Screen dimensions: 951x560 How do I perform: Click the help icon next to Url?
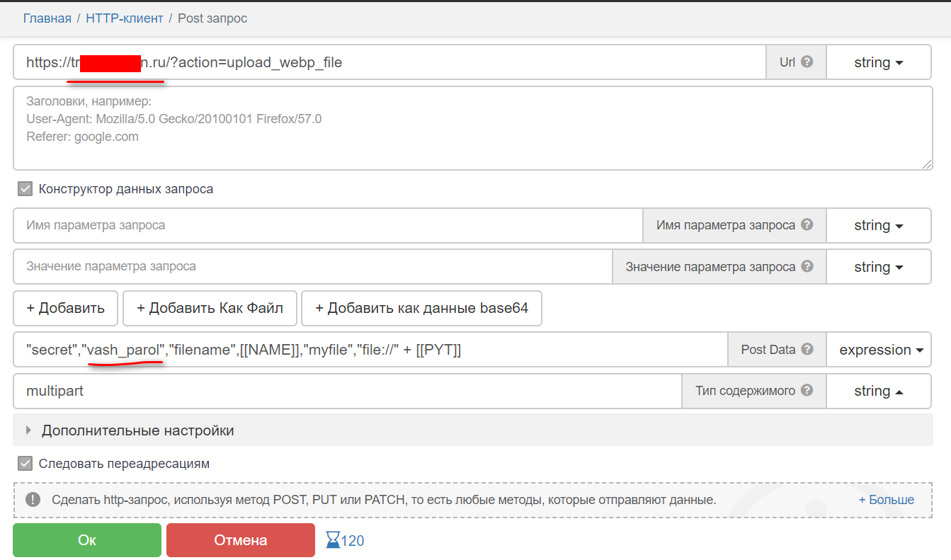pyautogui.click(x=807, y=62)
